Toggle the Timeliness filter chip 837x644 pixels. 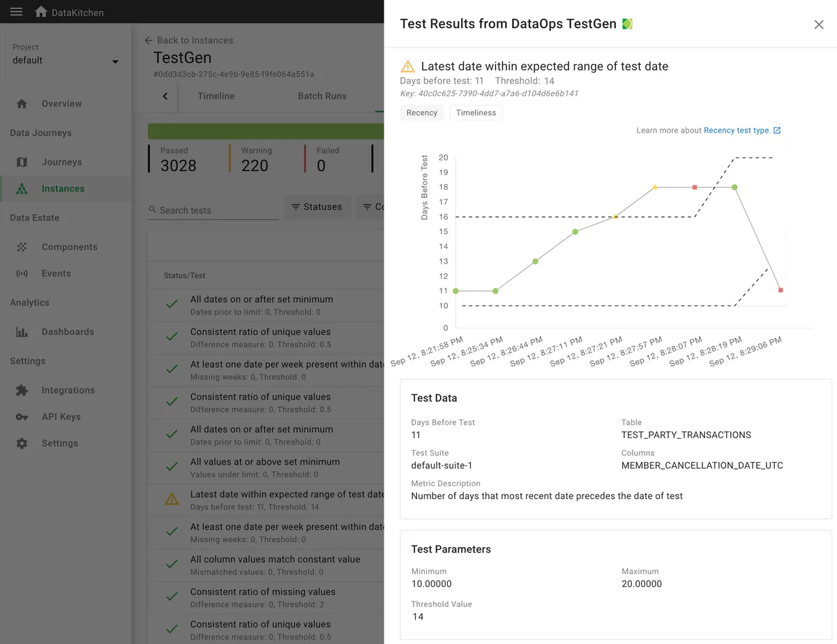[x=476, y=112]
